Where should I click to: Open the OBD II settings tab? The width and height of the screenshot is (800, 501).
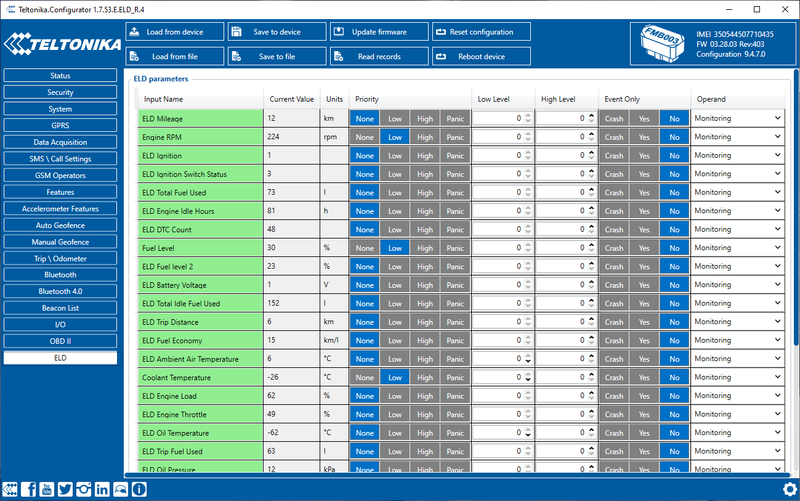coord(60,340)
